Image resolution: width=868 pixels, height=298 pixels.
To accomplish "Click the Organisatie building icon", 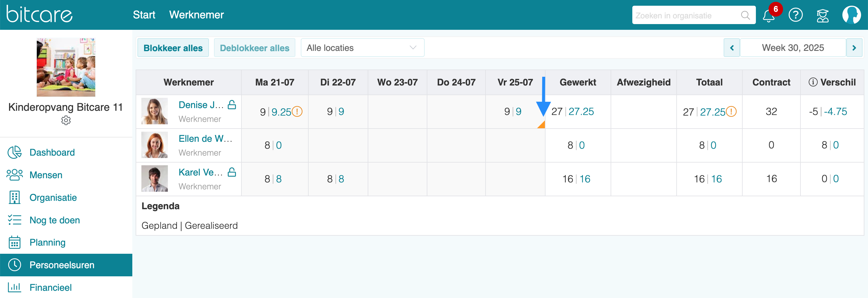I will (14, 197).
